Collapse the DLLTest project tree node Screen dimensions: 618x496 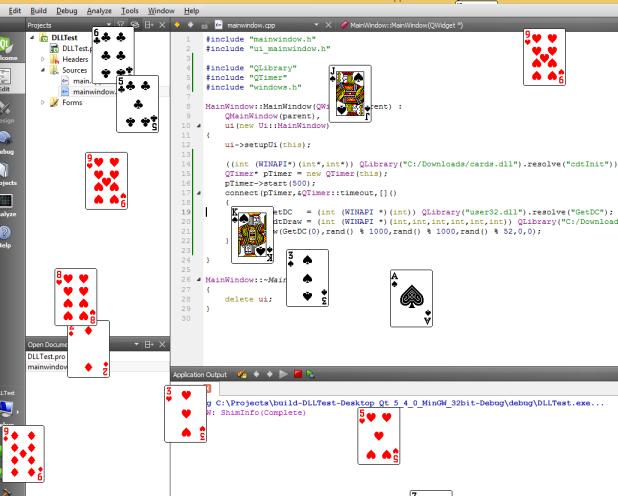pyautogui.click(x=32, y=37)
